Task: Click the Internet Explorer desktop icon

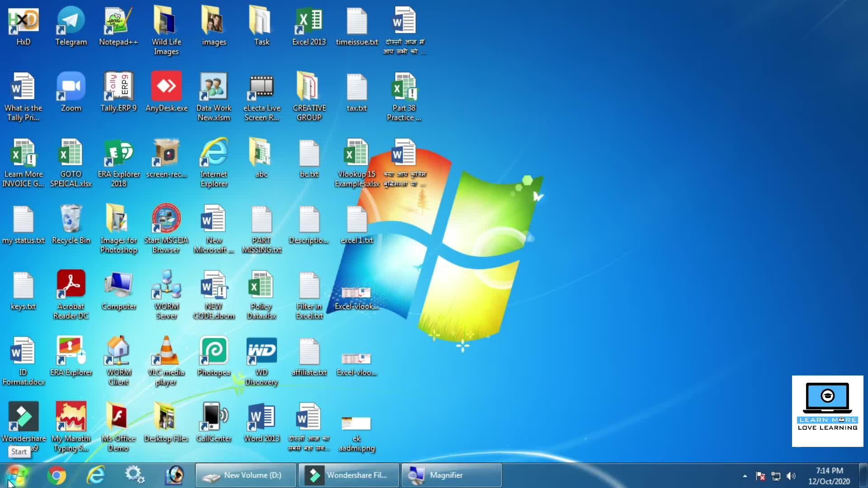Action: tap(214, 164)
